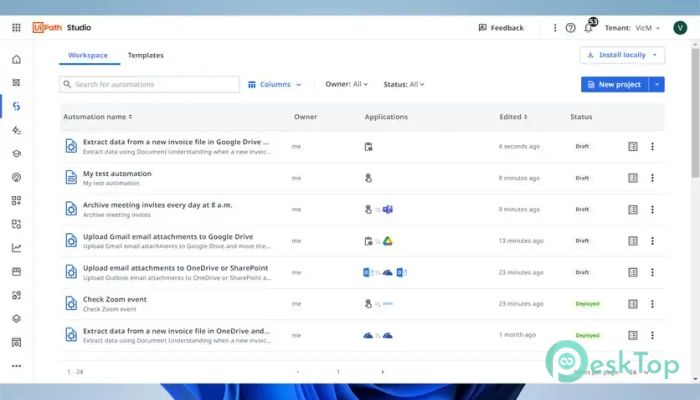Click the Teams application icon
This screenshot has height=400, width=700.
tap(388, 209)
